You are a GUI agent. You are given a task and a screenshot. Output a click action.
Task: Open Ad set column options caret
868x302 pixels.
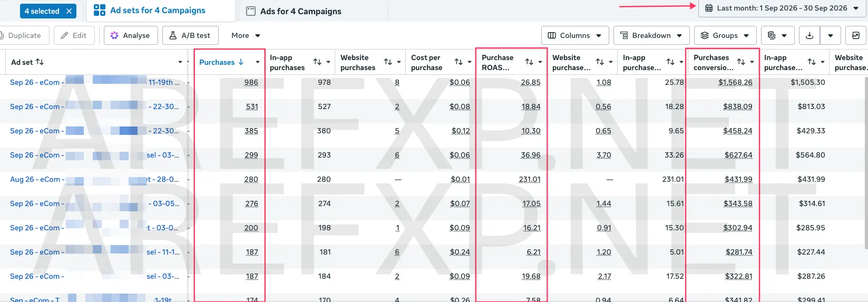coord(180,62)
